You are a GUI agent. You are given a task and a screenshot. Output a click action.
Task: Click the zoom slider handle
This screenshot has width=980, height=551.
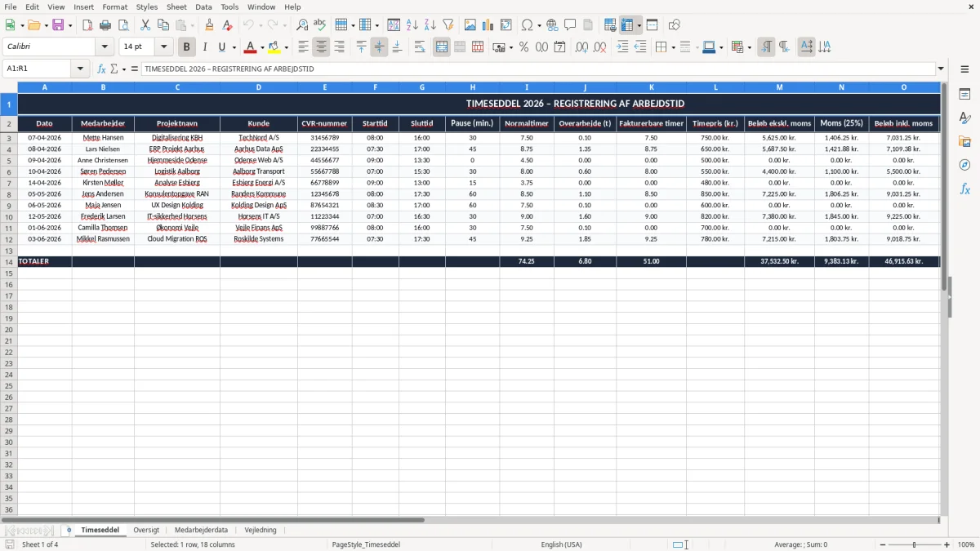(915, 544)
